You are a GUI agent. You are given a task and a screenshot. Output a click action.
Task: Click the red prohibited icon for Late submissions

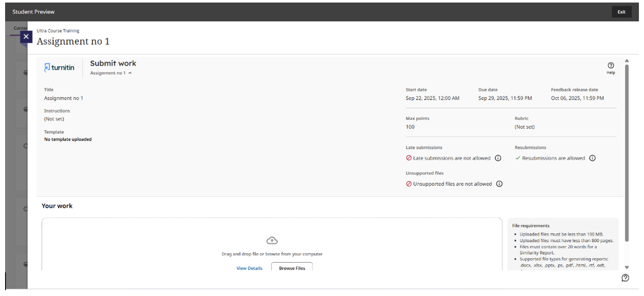point(409,158)
